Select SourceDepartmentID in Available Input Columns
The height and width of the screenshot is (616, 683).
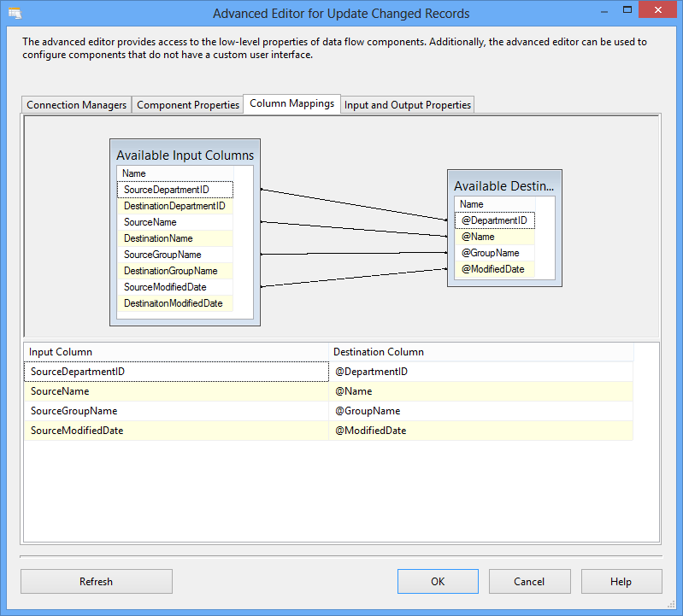[174, 190]
